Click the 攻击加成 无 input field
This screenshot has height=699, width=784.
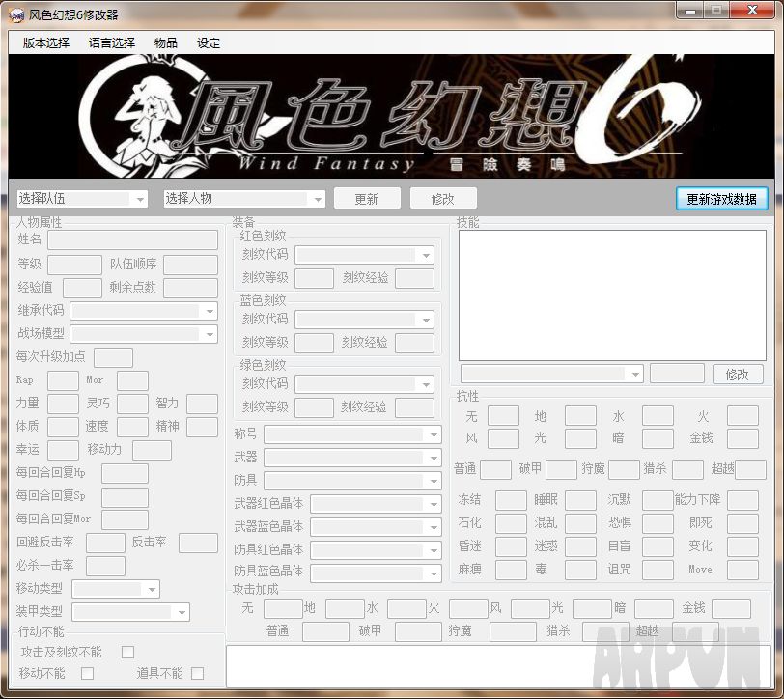(283, 608)
